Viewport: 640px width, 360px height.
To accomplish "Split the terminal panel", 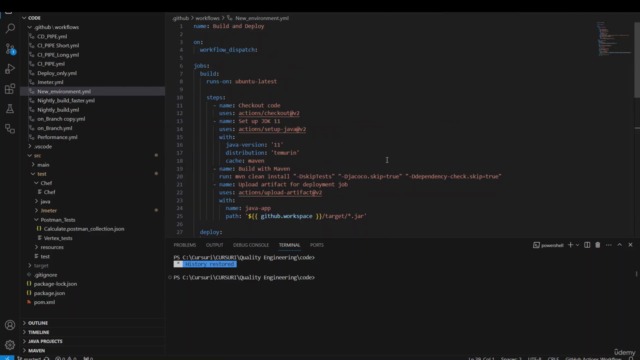I will [x=587, y=245].
